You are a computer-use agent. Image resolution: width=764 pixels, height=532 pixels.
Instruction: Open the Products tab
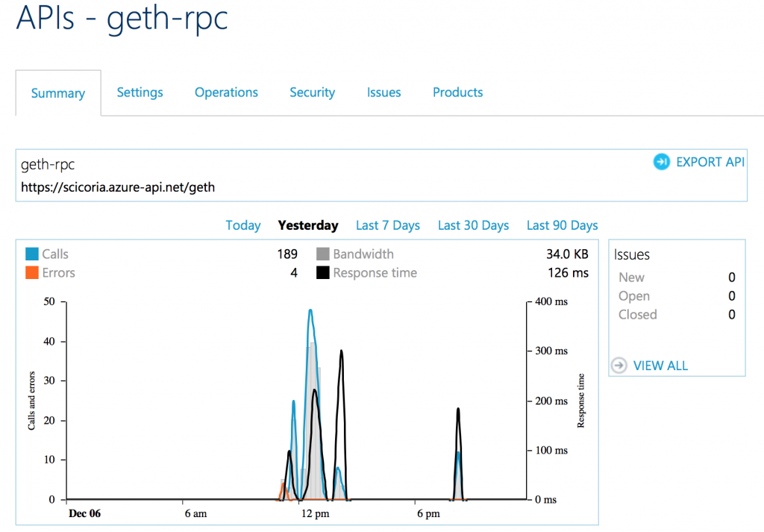pyautogui.click(x=457, y=92)
